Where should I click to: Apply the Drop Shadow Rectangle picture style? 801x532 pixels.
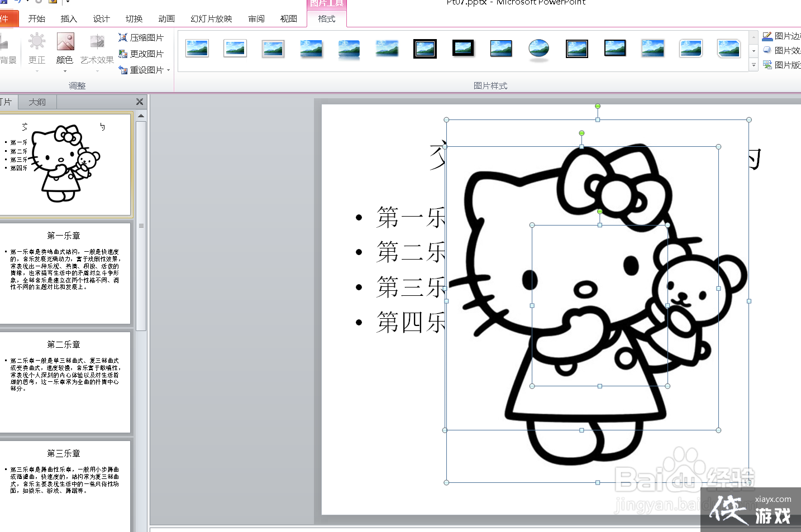coord(311,49)
